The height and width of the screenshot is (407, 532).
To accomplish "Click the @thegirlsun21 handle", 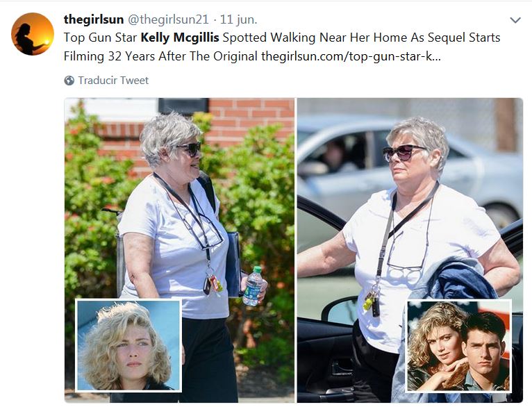I will (x=168, y=19).
